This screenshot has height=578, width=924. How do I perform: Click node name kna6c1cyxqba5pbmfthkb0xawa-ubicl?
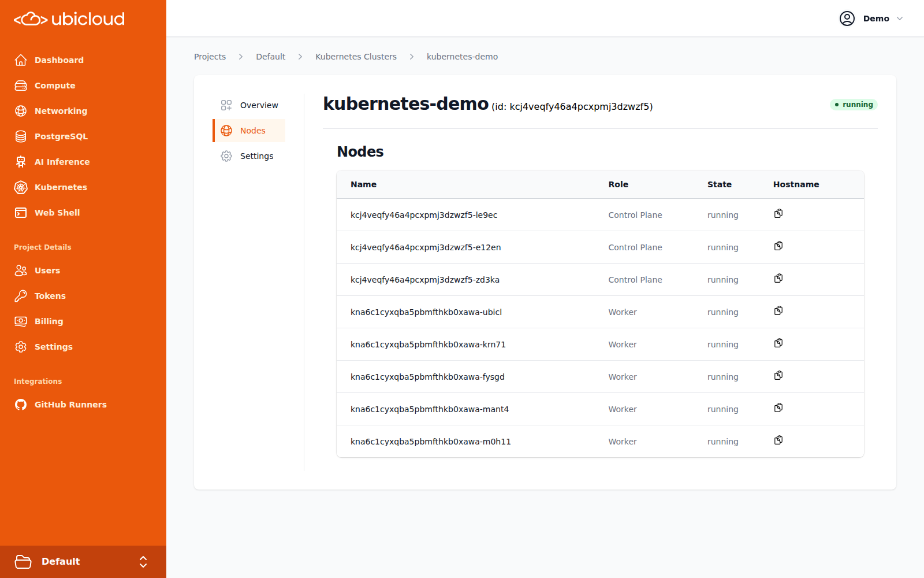tap(426, 312)
